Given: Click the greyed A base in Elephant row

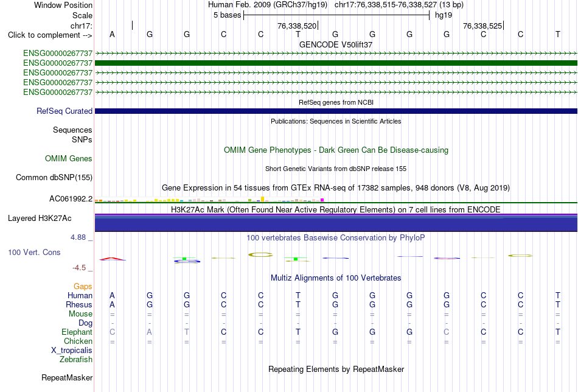Looking at the screenshot, I should (149, 332).
